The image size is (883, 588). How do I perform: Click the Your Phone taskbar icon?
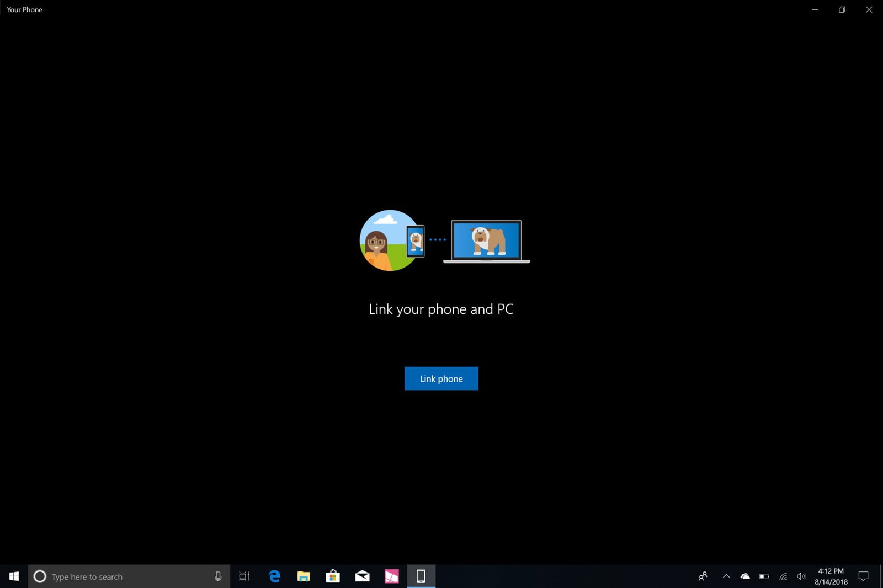point(421,576)
